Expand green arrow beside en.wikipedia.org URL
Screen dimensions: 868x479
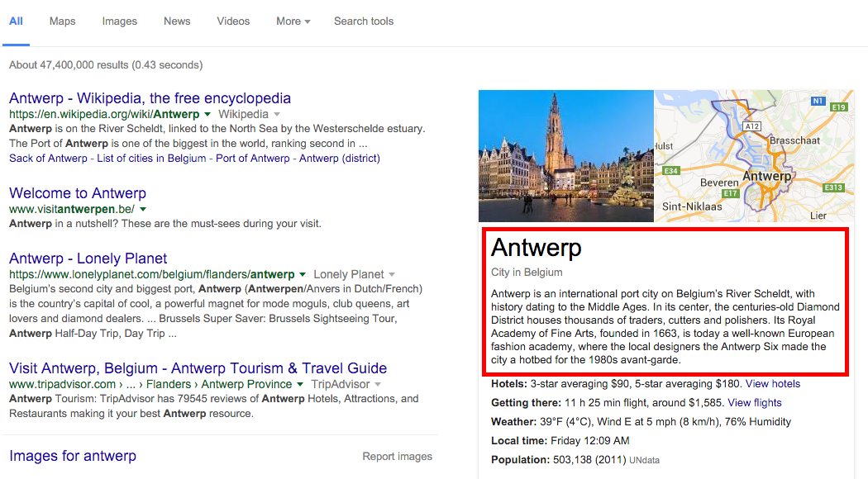(207, 115)
